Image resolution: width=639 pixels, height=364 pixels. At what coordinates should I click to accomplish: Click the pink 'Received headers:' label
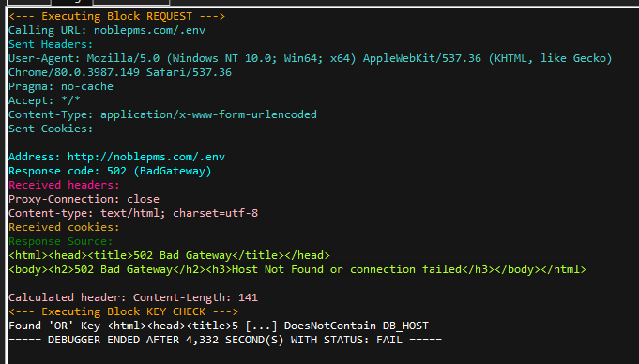click(64, 185)
